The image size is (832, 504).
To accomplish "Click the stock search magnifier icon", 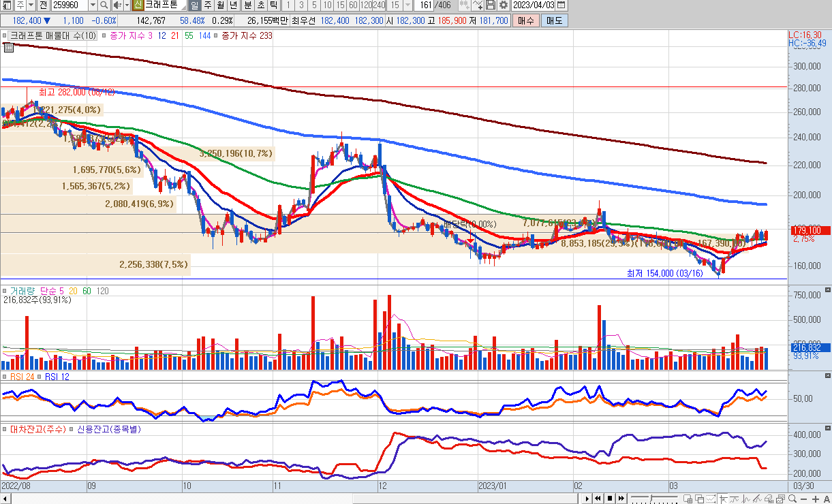I will tap(104, 5).
